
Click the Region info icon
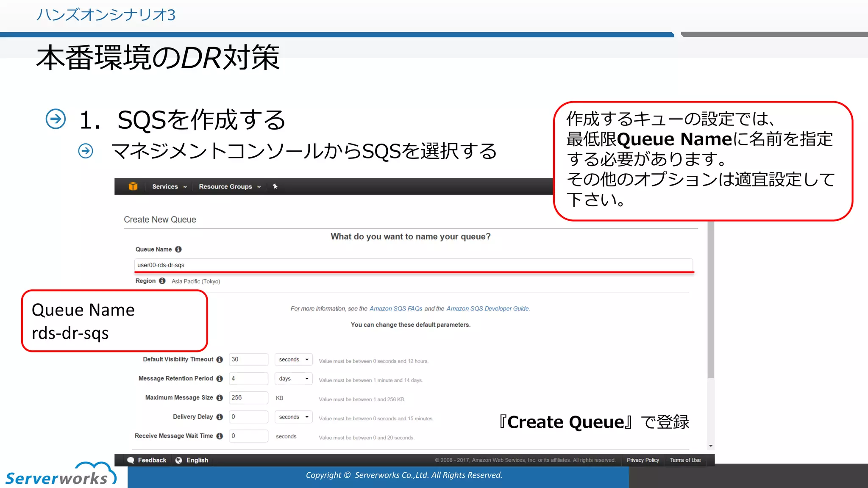click(162, 281)
